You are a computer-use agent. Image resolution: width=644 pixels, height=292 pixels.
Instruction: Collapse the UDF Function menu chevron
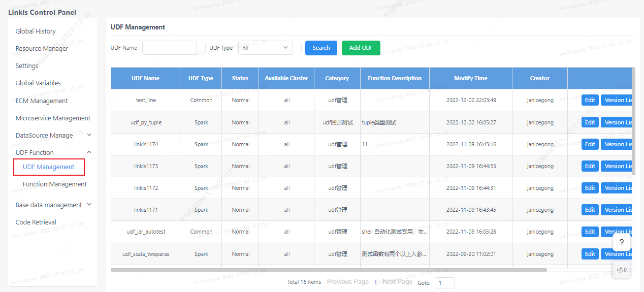coord(89,152)
